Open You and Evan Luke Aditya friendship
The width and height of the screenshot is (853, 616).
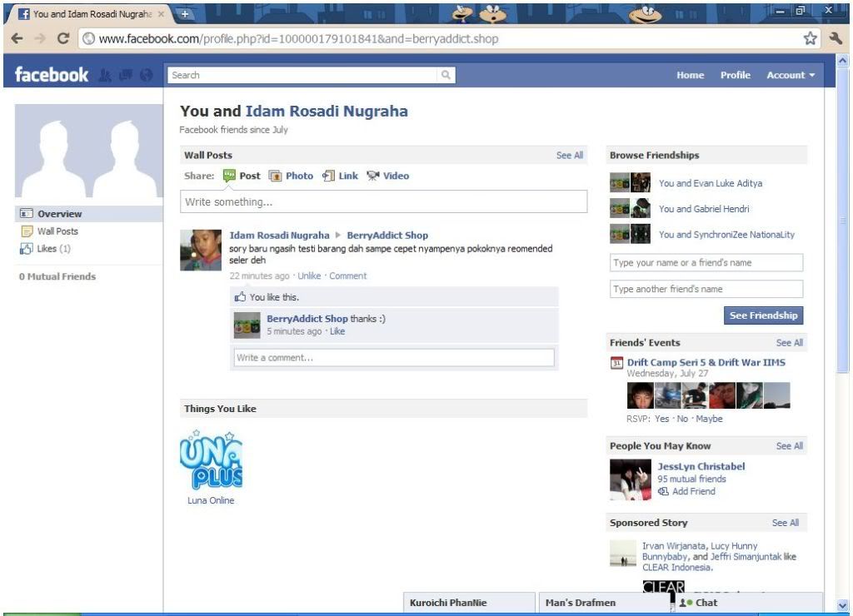tap(711, 183)
